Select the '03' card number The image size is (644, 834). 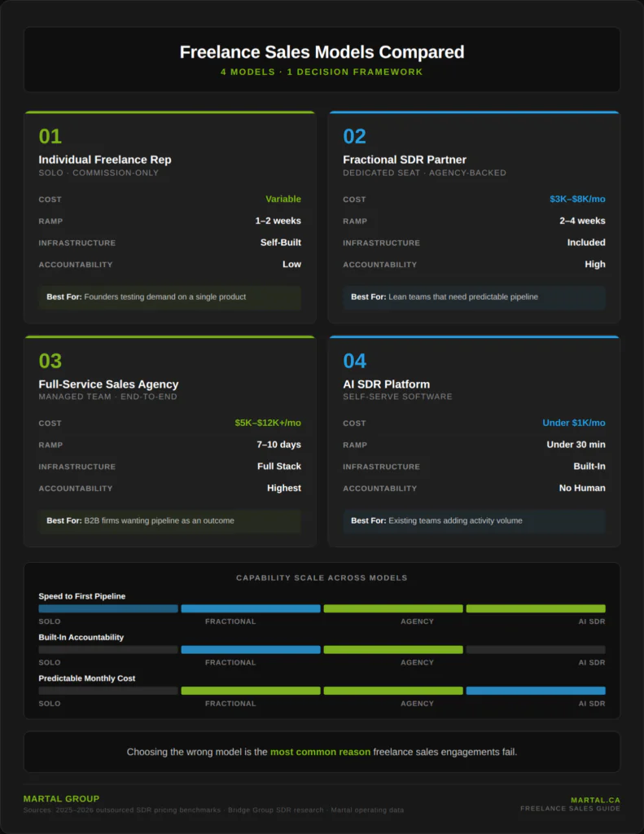(50, 361)
